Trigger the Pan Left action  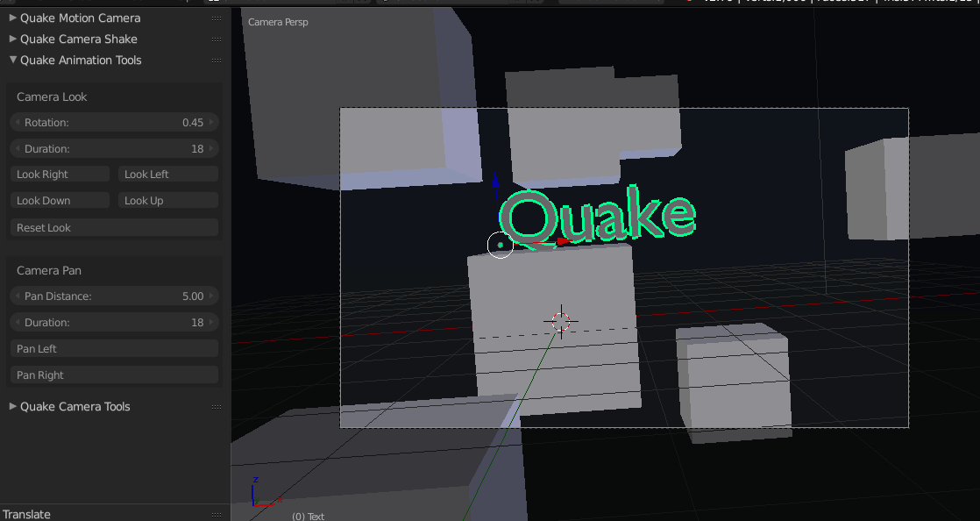point(114,348)
